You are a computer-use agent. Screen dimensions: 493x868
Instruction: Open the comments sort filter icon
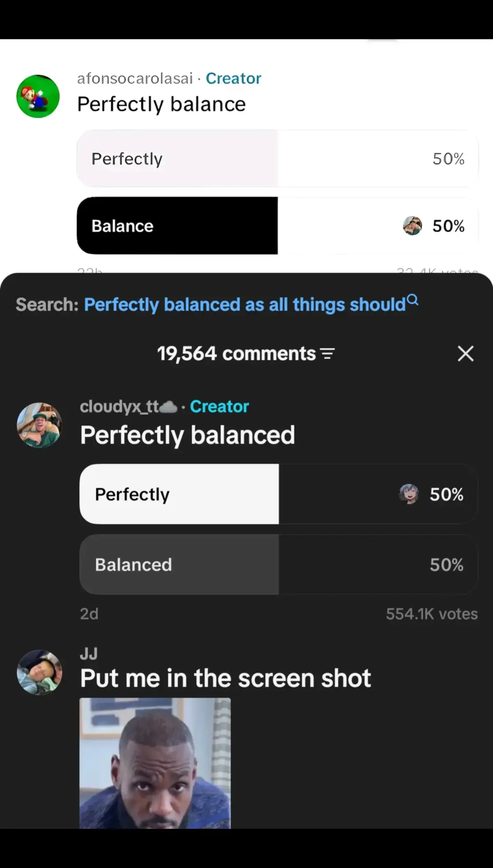[327, 354]
